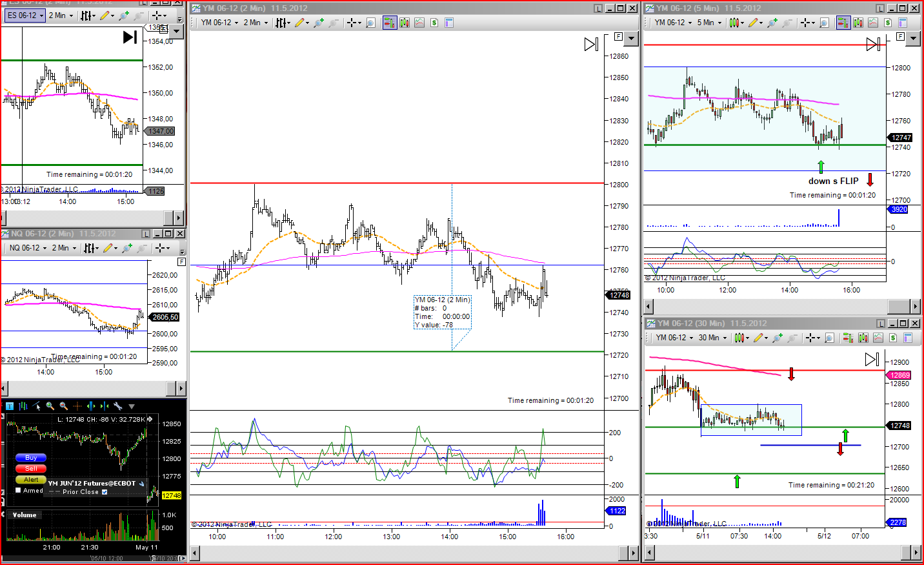Toggle link button L on YM 30 Min window

(880, 324)
